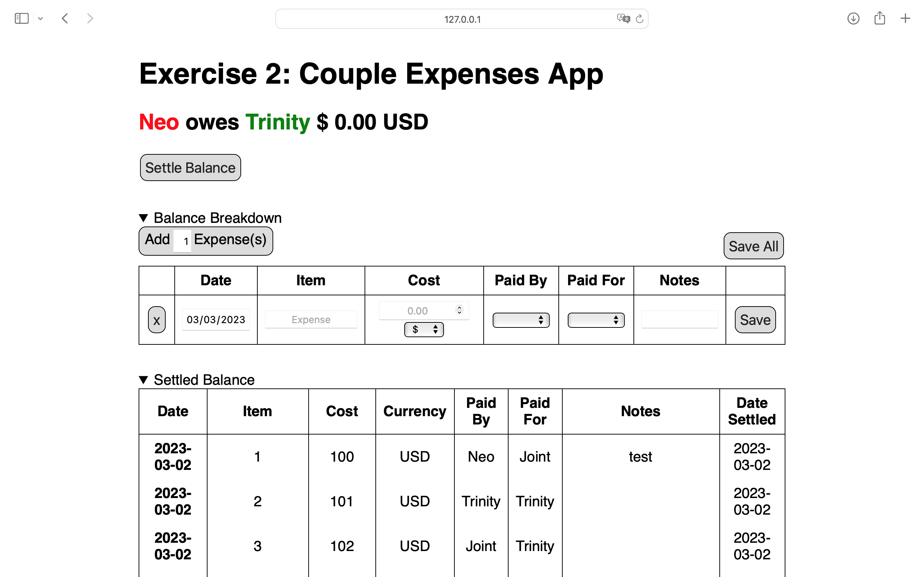Expand the Balance Breakdown section
The height and width of the screenshot is (577, 924).
(144, 218)
